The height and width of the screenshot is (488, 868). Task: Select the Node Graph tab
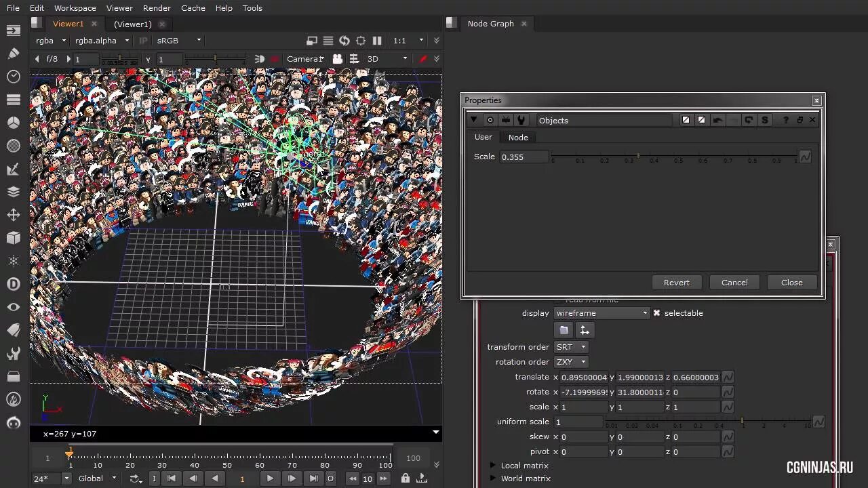(491, 24)
